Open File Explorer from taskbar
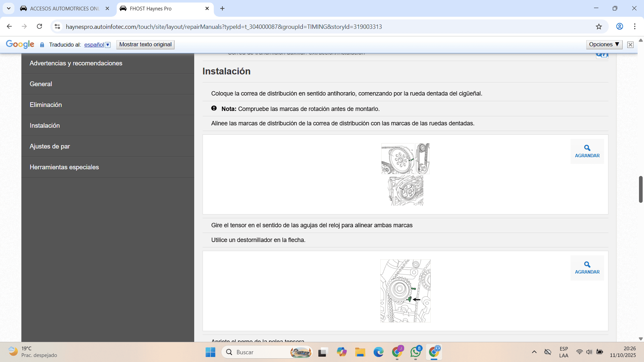 [x=360, y=352]
